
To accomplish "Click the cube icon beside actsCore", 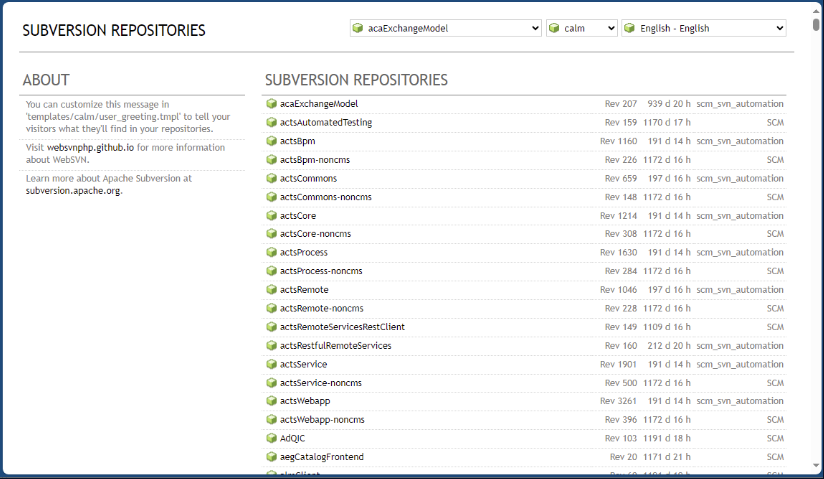I will (271, 215).
